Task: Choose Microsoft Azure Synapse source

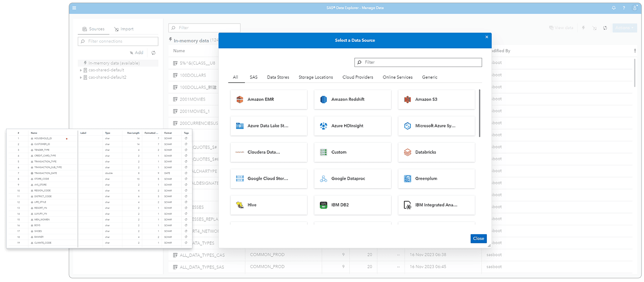Action: (x=436, y=126)
